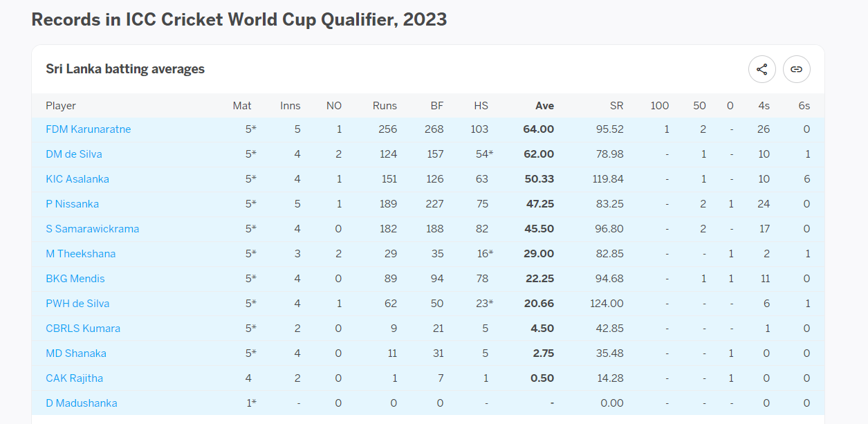Click the Mat column header
This screenshot has width=868, height=424.
242,106
